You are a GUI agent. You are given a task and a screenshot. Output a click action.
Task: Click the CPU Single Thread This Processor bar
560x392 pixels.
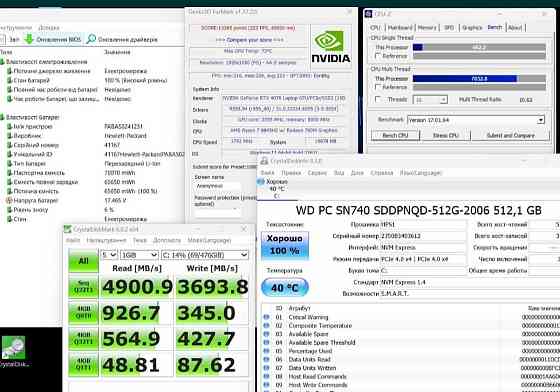point(479,47)
